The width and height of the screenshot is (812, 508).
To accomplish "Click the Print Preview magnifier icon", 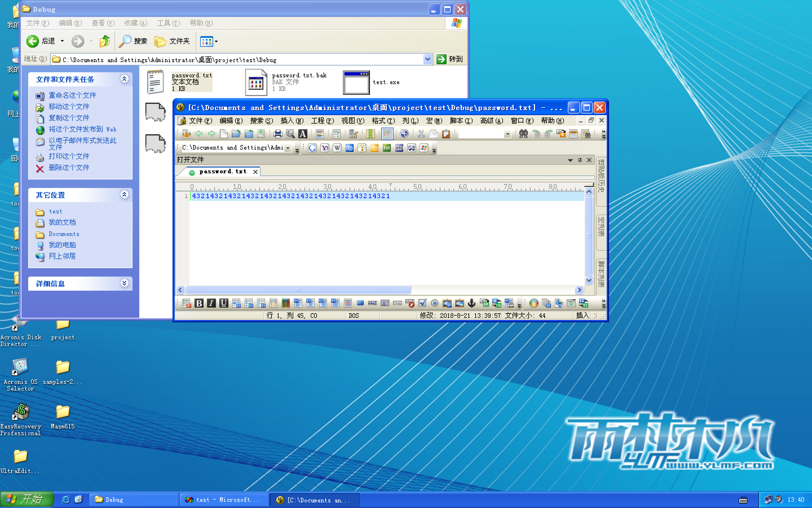I will [x=290, y=134].
